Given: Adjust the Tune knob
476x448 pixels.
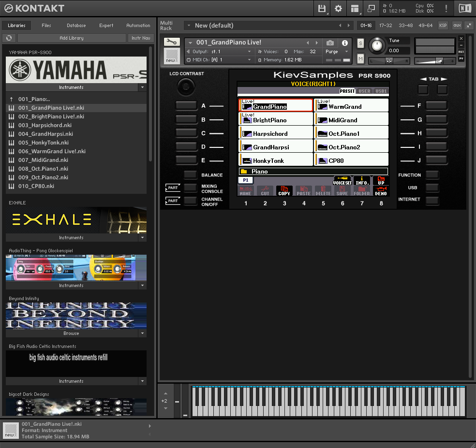Looking at the screenshot, I should (x=377, y=45).
